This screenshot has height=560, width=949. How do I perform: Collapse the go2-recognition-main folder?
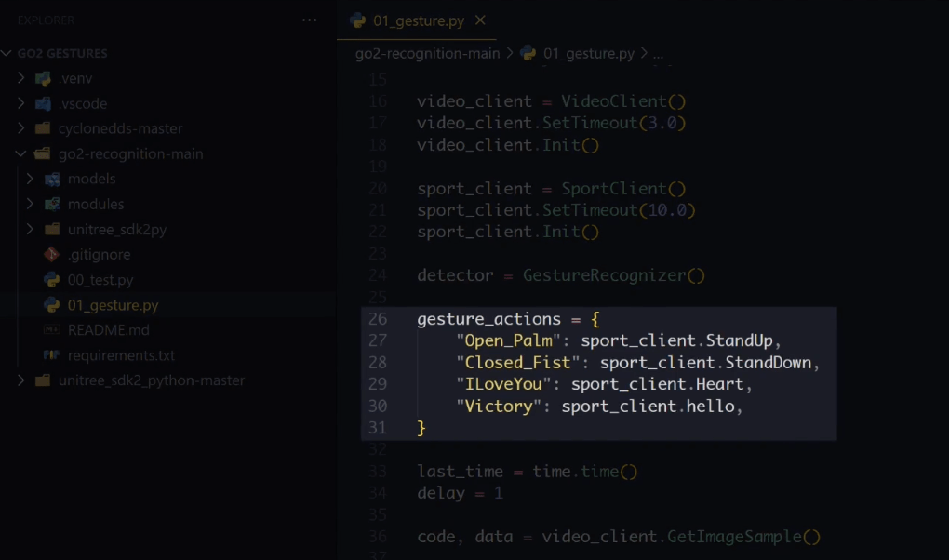coord(21,154)
